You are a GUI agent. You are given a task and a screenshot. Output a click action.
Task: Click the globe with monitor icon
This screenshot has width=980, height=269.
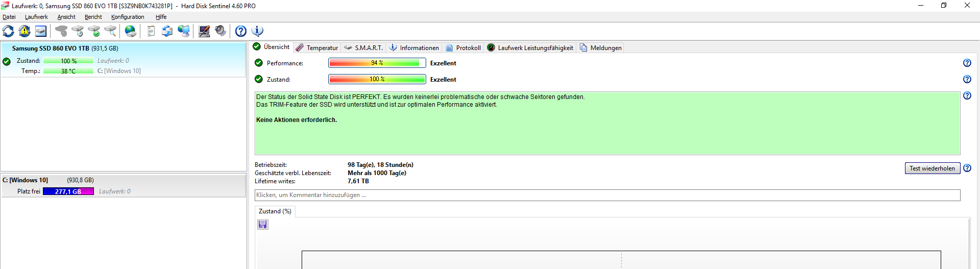pos(184,31)
